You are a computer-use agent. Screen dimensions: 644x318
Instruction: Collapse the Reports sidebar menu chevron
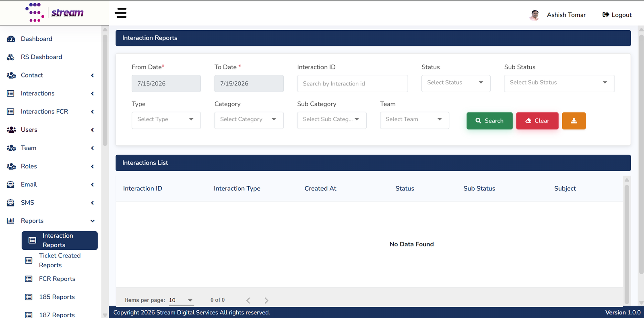93,221
